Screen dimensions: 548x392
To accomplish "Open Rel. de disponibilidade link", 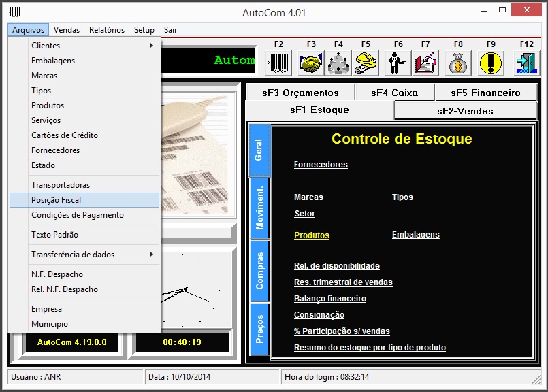I will click(x=337, y=266).
